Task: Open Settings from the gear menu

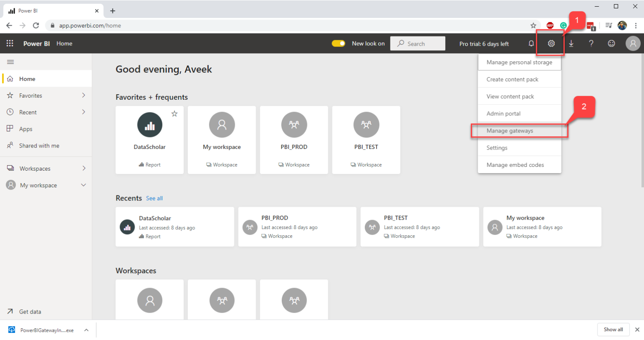Action: tap(519, 148)
